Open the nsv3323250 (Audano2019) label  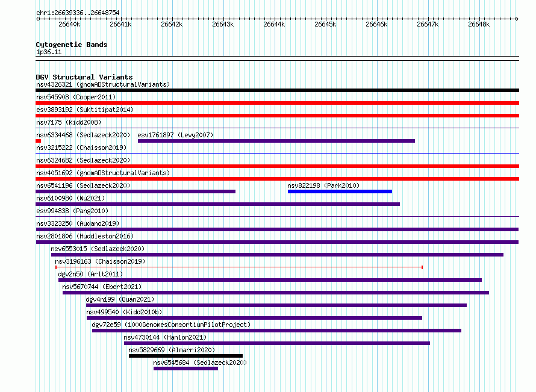(x=78, y=223)
